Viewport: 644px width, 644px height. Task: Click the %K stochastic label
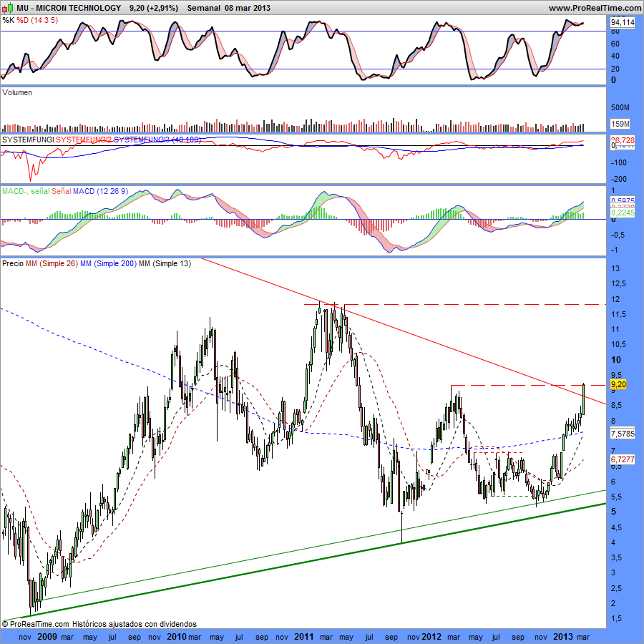click(x=8, y=20)
